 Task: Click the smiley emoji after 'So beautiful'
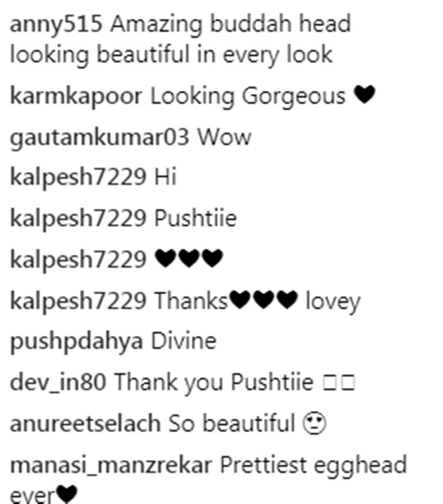pyautogui.click(x=314, y=424)
